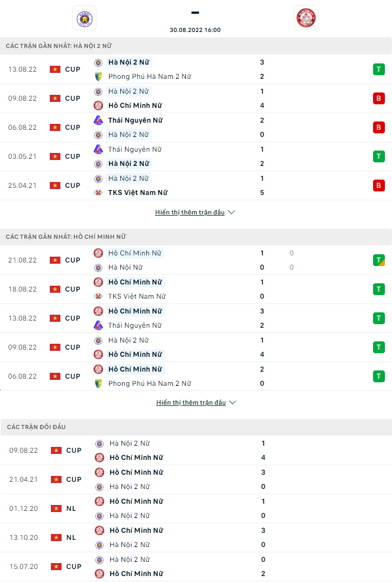Click the green T result badge for 13.08.22 Hà Nội 2 Nữ match
Viewport: 392px width, 582px height.
pyautogui.click(x=378, y=69)
